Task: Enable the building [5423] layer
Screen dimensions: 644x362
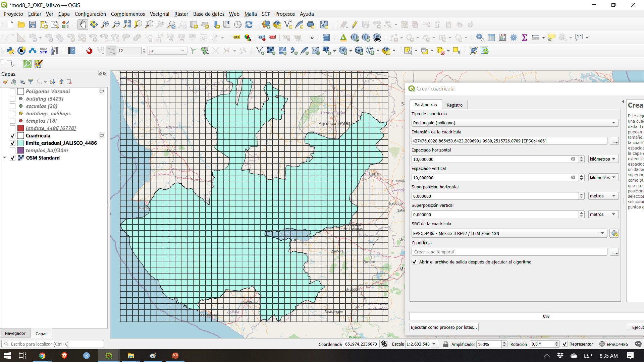Action: (x=12, y=99)
